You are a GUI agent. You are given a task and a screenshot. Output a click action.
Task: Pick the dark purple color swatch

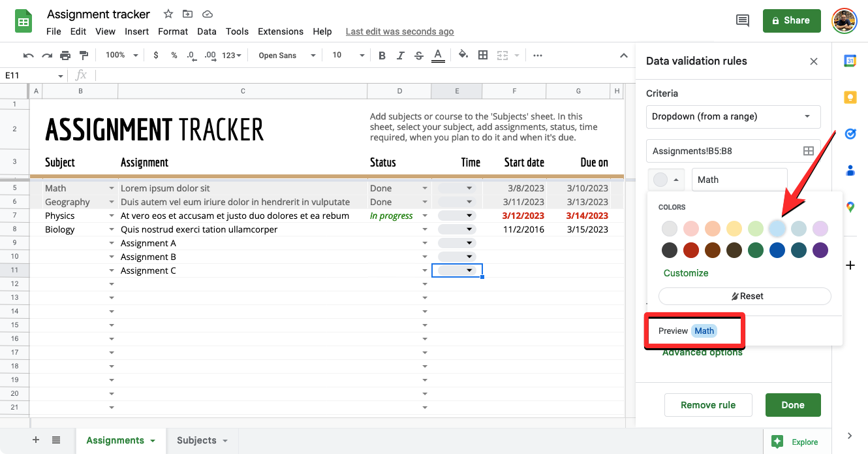pos(820,250)
